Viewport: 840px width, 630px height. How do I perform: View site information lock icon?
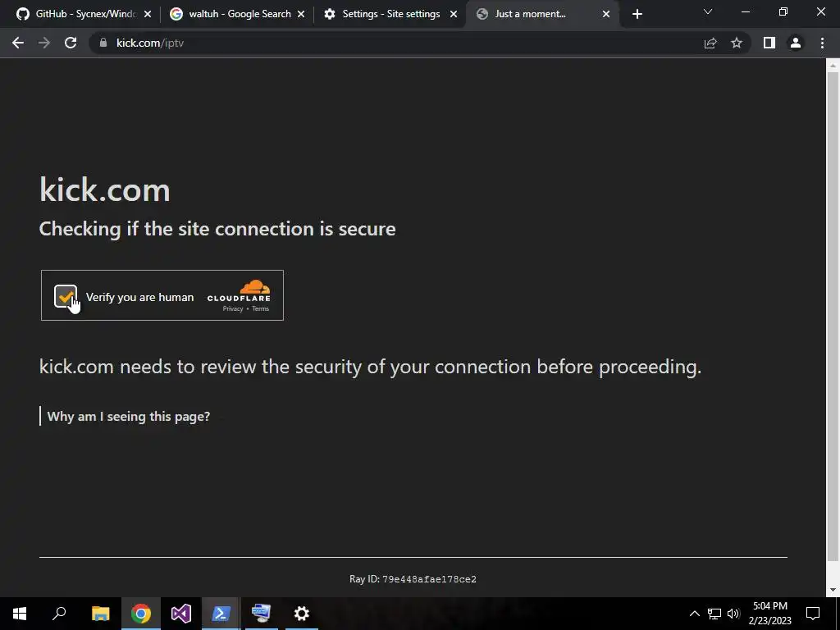103,43
